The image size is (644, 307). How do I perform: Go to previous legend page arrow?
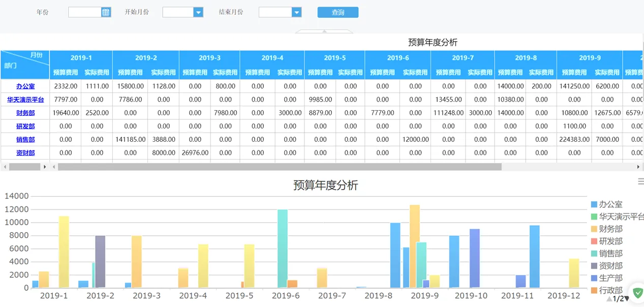pyautogui.click(x=609, y=299)
